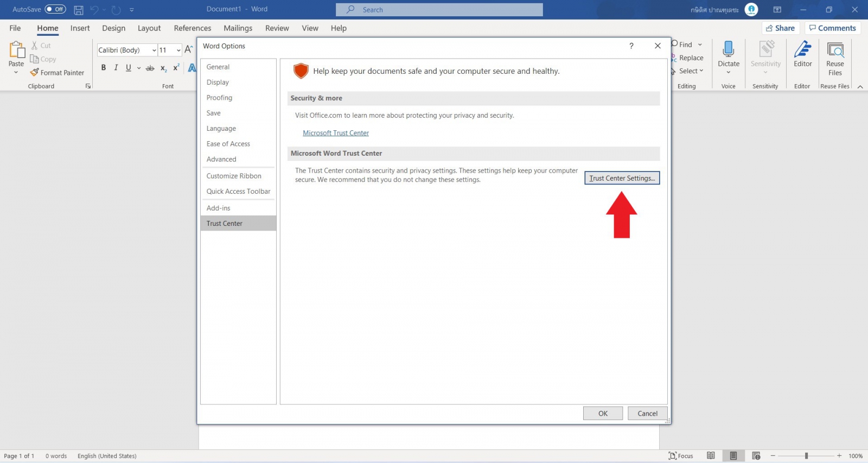
Task: Expand the Paste options arrow
Action: 16,72
